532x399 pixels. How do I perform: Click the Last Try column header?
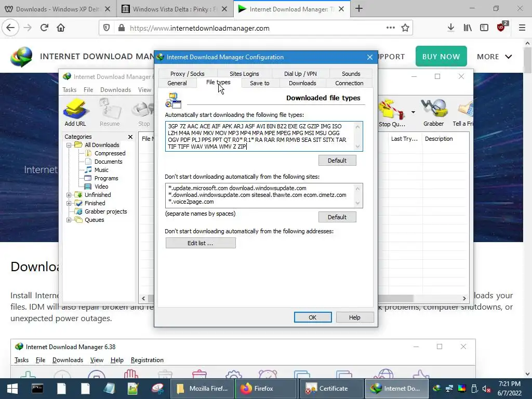(405, 139)
